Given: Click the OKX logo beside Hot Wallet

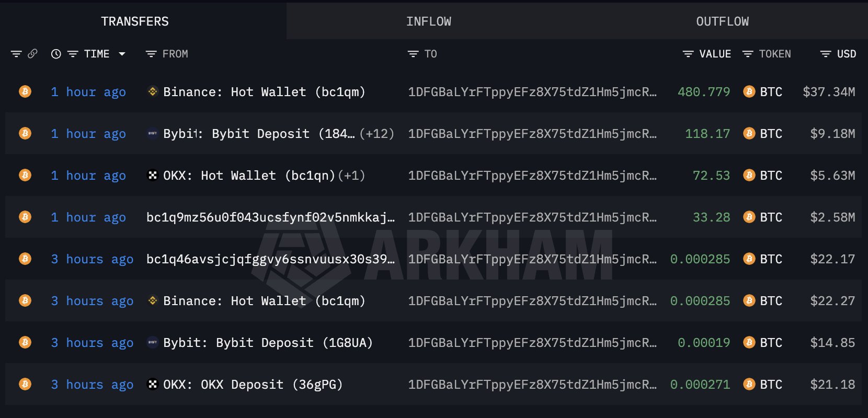Looking at the screenshot, I should tap(153, 175).
